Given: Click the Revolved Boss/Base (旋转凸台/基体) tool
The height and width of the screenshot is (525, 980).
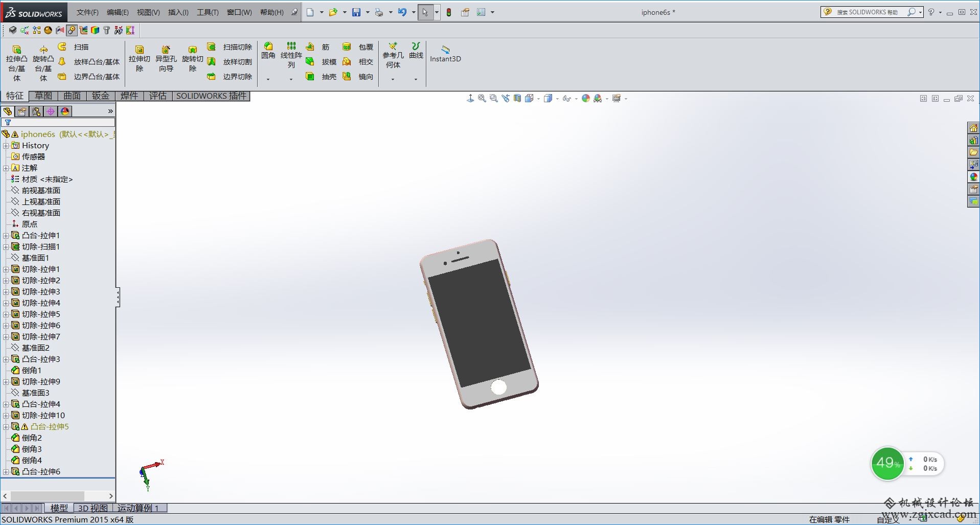Looking at the screenshot, I should pyautogui.click(x=43, y=64).
